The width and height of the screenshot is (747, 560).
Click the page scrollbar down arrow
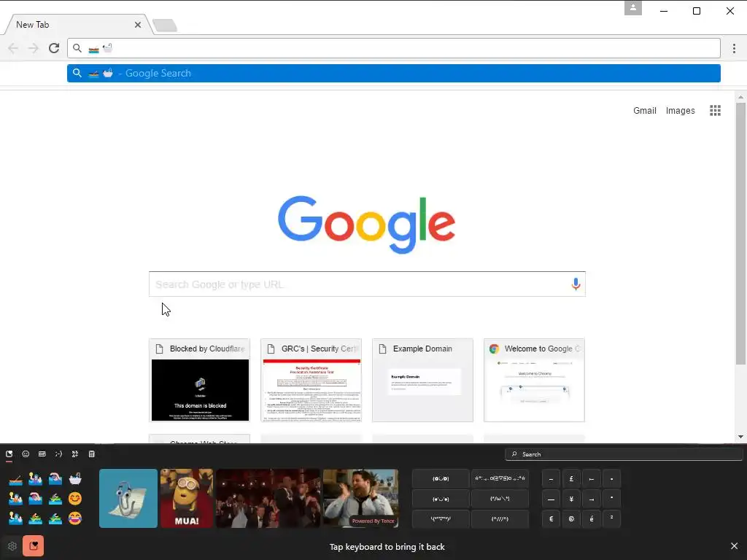[740, 437]
